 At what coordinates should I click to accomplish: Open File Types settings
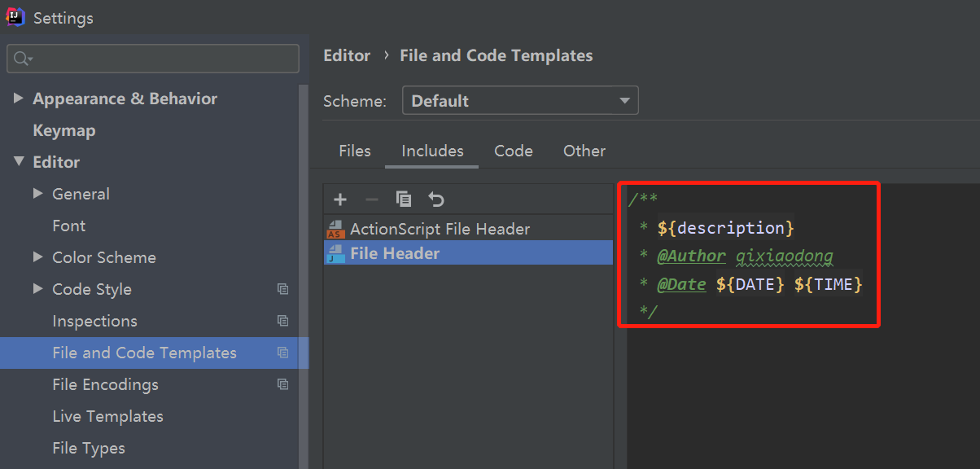click(89, 448)
